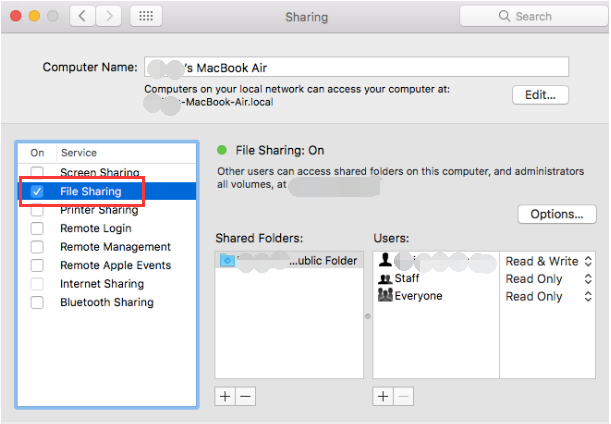Go forward using the right arrow button
611x424 pixels.
108,16
